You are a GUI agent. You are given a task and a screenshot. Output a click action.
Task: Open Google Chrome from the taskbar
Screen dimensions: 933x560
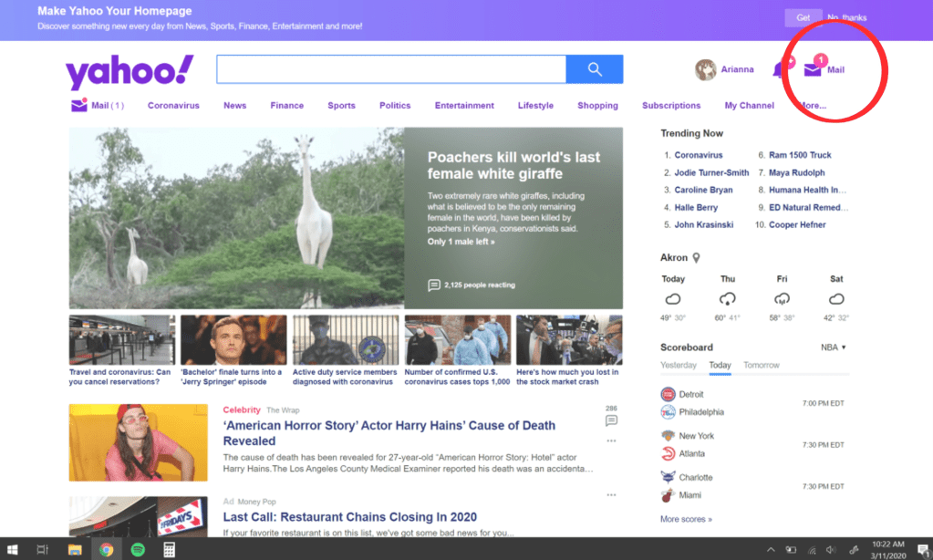(107, 550)
